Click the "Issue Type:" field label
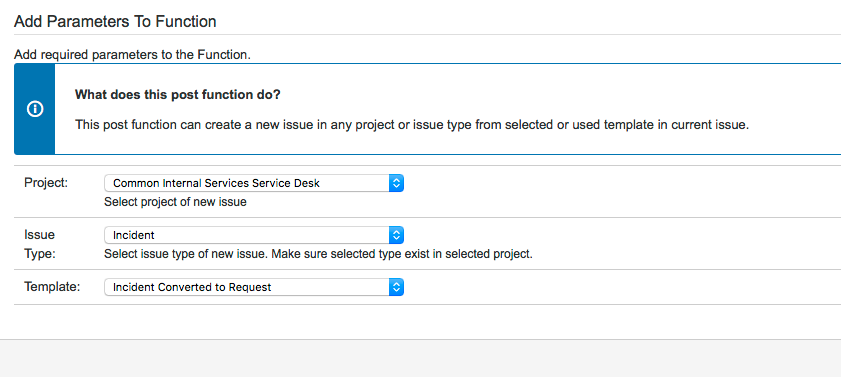Screen dimensions: 841x377 click(40, 244)
